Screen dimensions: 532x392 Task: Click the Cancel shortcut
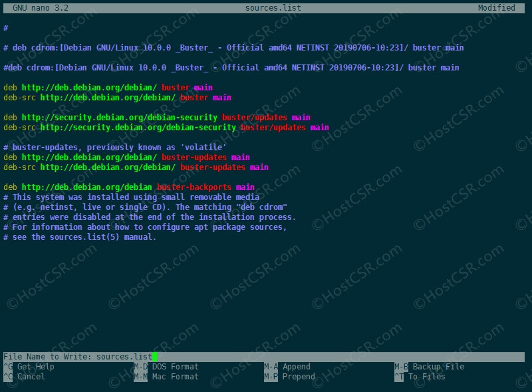pyautogui.click(x=24, y=377)
